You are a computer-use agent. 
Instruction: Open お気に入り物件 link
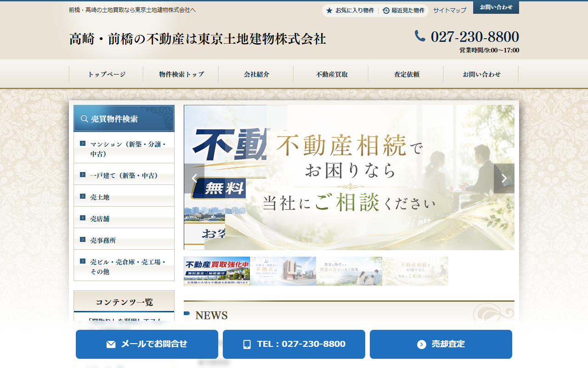pos(355,11)
